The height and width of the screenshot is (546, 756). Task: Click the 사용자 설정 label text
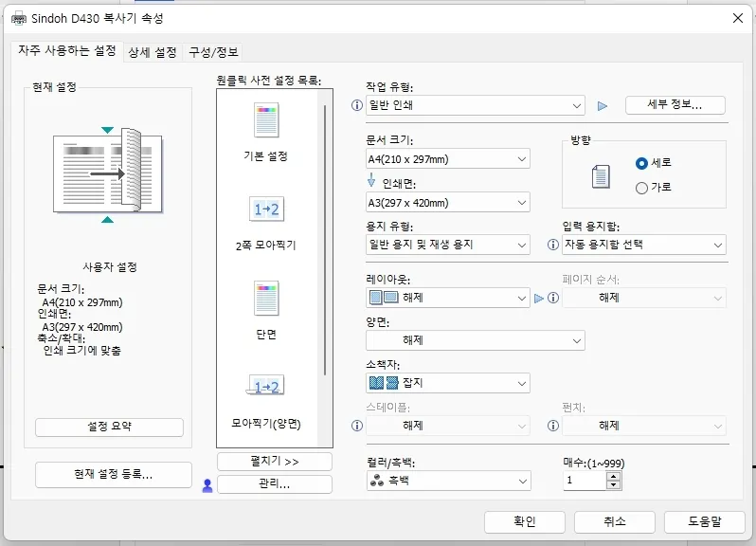coord(110,266)
